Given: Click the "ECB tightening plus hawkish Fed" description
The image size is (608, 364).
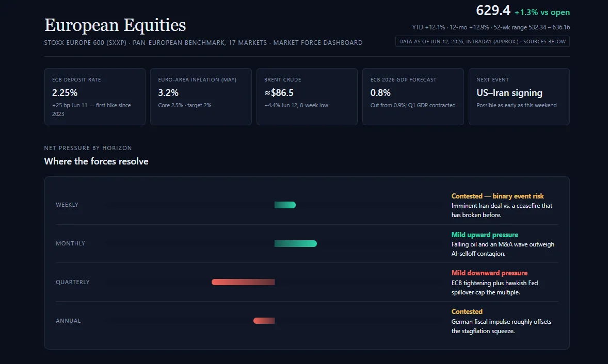Looking at the screenshot, I should (x=495, y=288).
